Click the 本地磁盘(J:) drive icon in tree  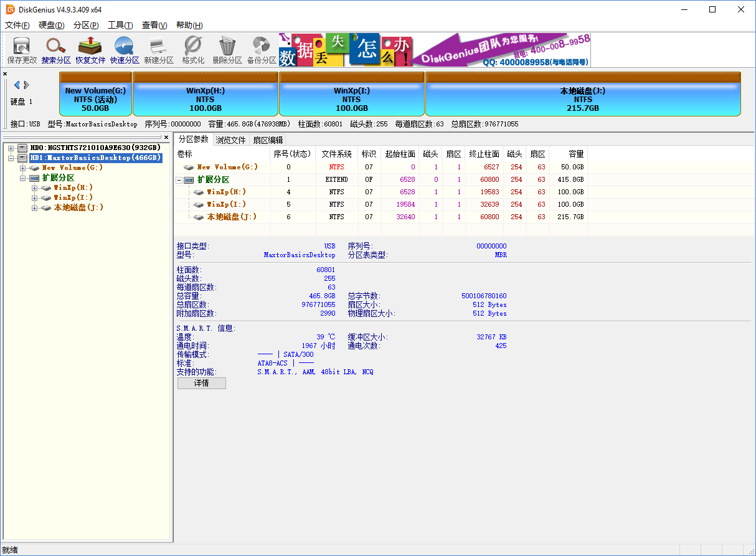46,207
